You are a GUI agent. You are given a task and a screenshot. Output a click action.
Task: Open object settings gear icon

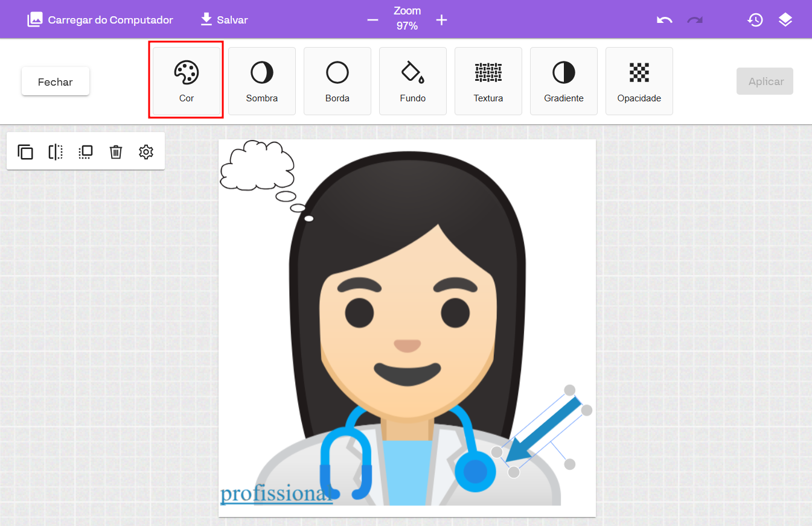point(145,152)
